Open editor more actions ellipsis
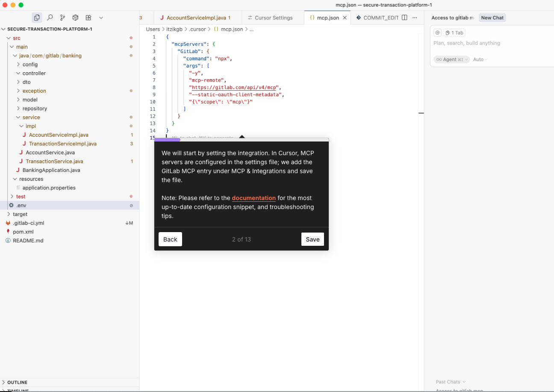 tap(414, 18)
